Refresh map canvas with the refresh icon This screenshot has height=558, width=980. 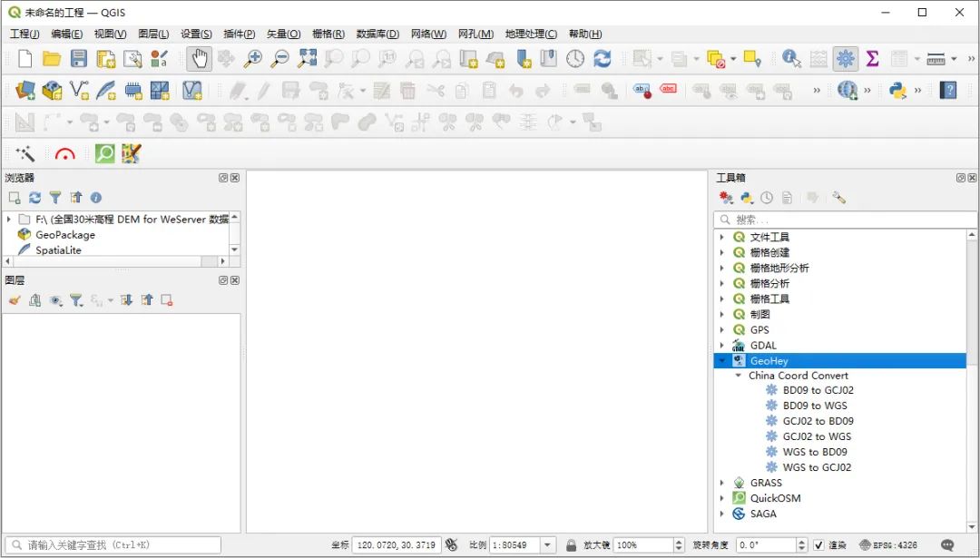point(602,59)
